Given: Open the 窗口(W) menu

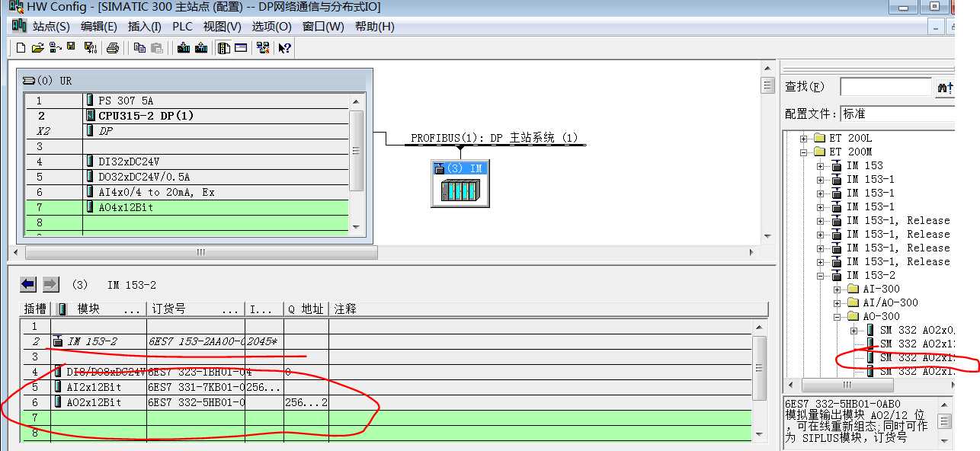Looking at the screenshot, I should pos(323,27).
